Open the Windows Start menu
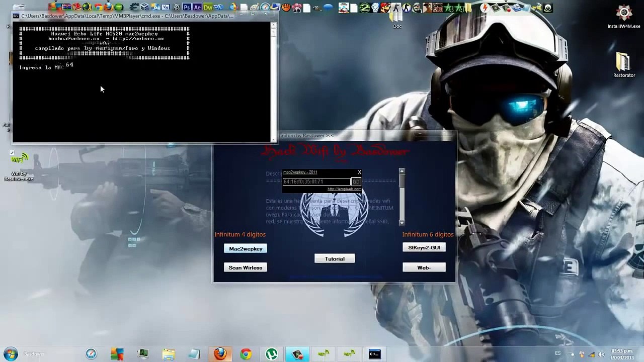 coord(11,354)
